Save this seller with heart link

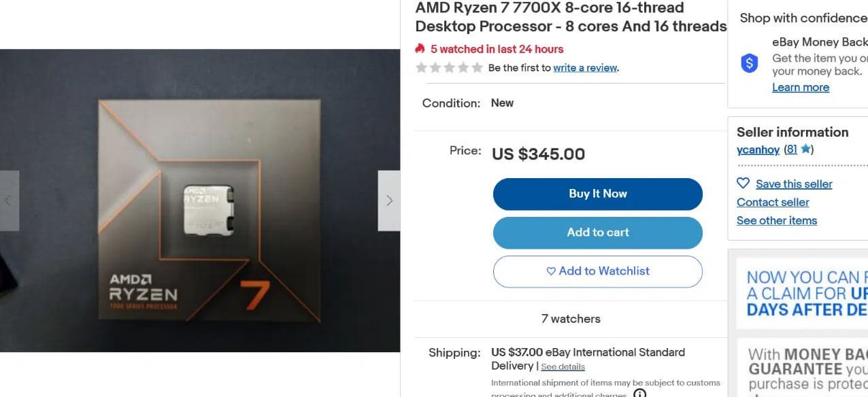coord(785,184)
